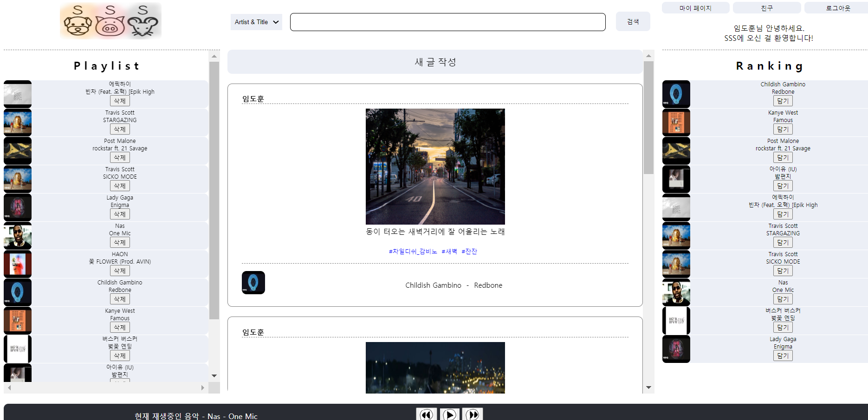The image size is (868, 420).
Task: Click Lady Gaga Enigma cover in Playlist
Action: [18, 207]
